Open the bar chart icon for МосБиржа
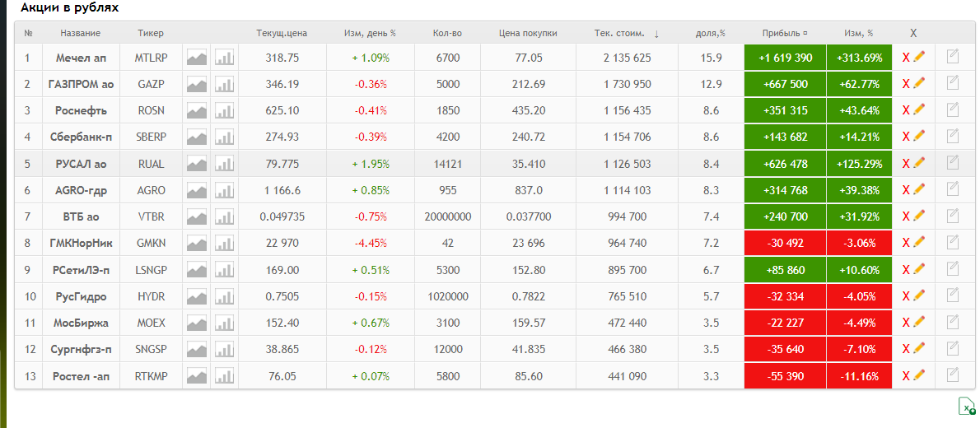The width and height of the screenshot is (980, 428). pyautogui.click(x=224, y=323)
